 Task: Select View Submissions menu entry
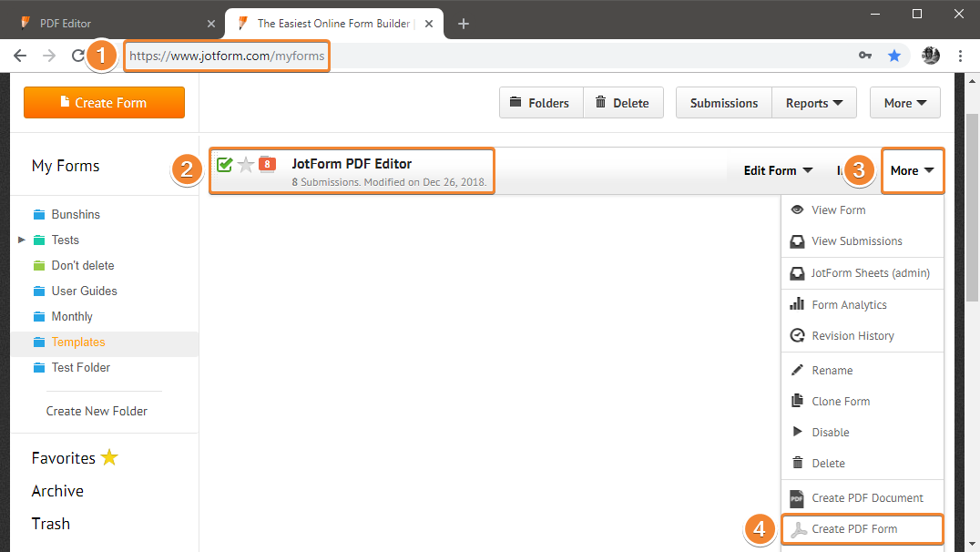(863, 241)
